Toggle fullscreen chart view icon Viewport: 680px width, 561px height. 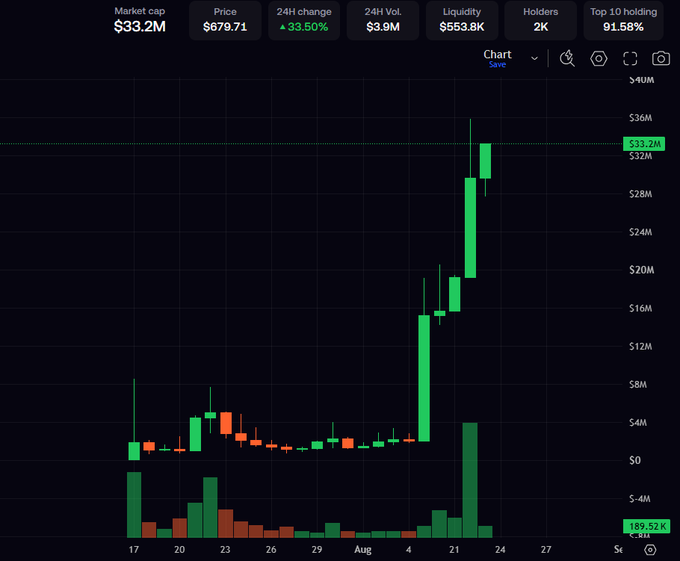[x=630, y=59]
